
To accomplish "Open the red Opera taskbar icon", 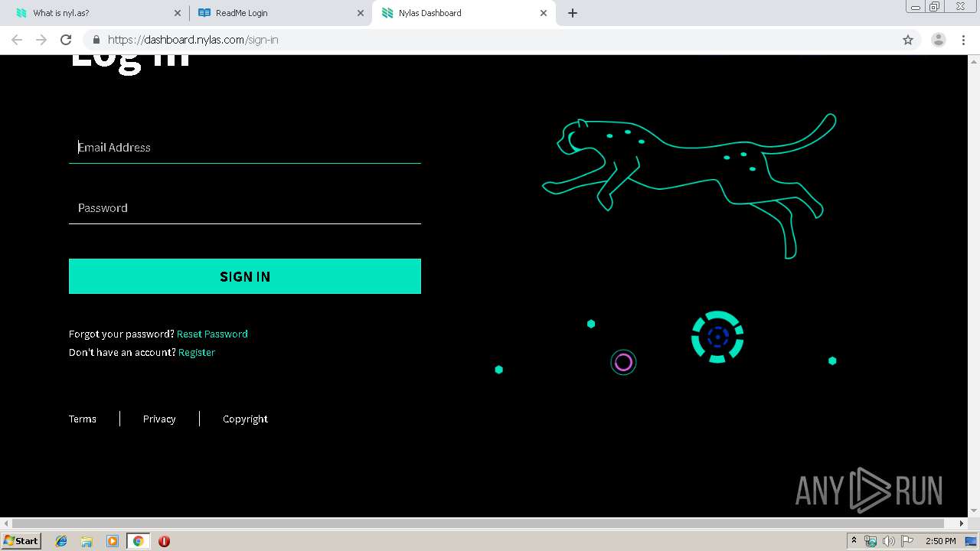I will pos(164,541).
